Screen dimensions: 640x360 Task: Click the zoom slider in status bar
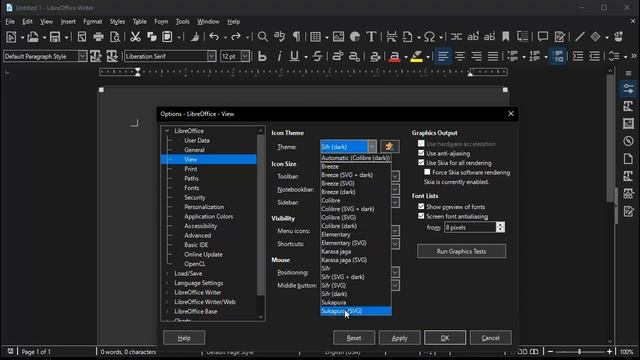tap(580, 351)
